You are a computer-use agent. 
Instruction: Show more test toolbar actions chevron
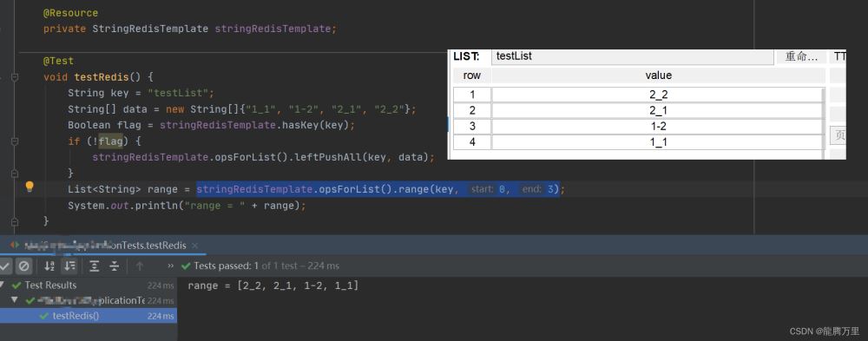(x=170, y=266)
